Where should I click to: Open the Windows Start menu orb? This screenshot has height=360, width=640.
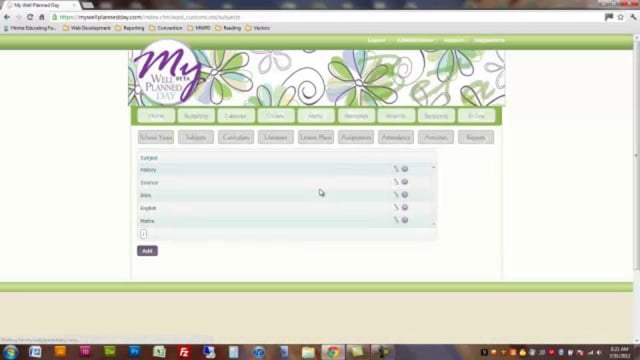coord(10,352)
